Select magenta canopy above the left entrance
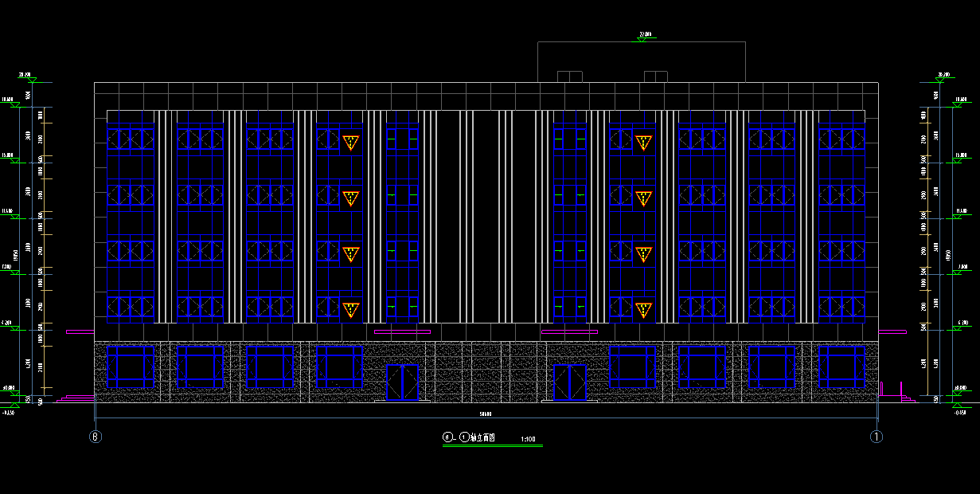Viewport: 980px width, 494px height. (x=402, y=331)
